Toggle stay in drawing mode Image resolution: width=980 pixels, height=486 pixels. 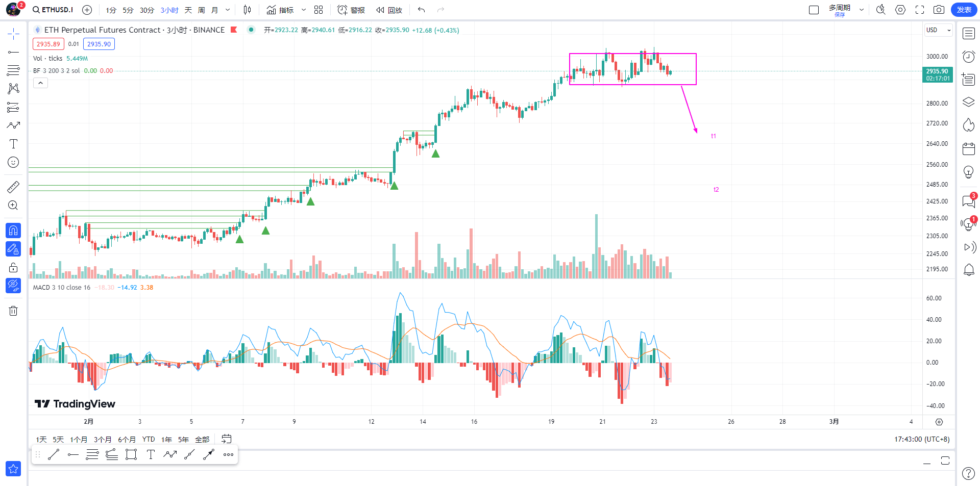(13, 249)
